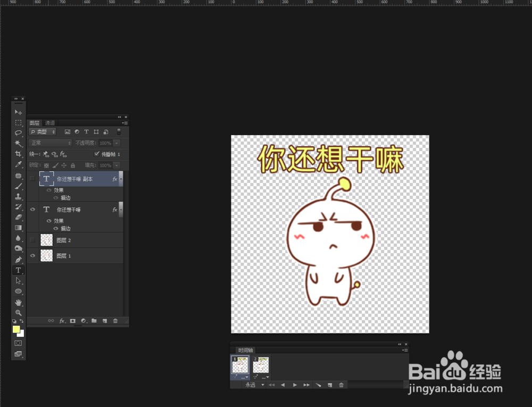The width and height of the screenshot is (532, 407).
Task: Unify layer position across frames
Action: [x=46, y=154]
